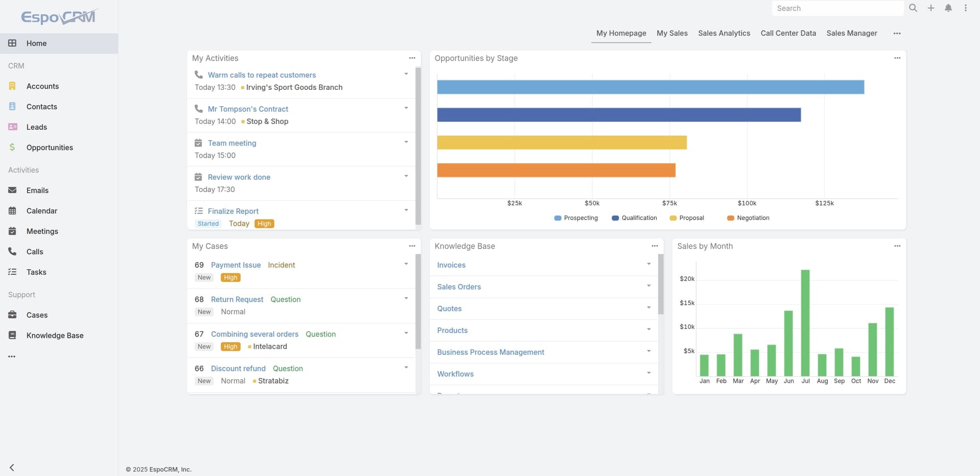Viewport: 980px width, 476px height.
Task: Click the Emails envelope icon
Action: [12, 191]
